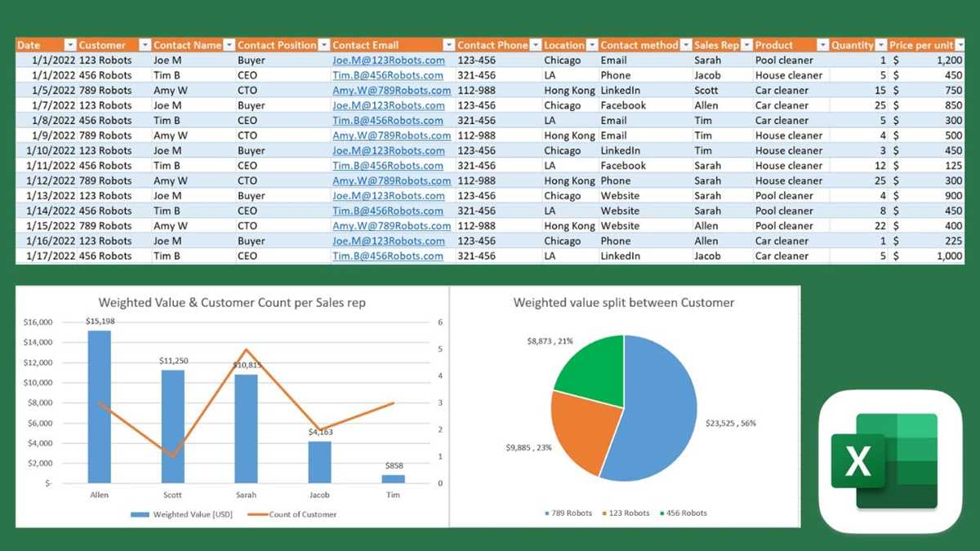This screenshot has width=980, height=551.
Task: Click the 456 Robots legend entry
Action: pyautogui.click(x=683, y=513)
